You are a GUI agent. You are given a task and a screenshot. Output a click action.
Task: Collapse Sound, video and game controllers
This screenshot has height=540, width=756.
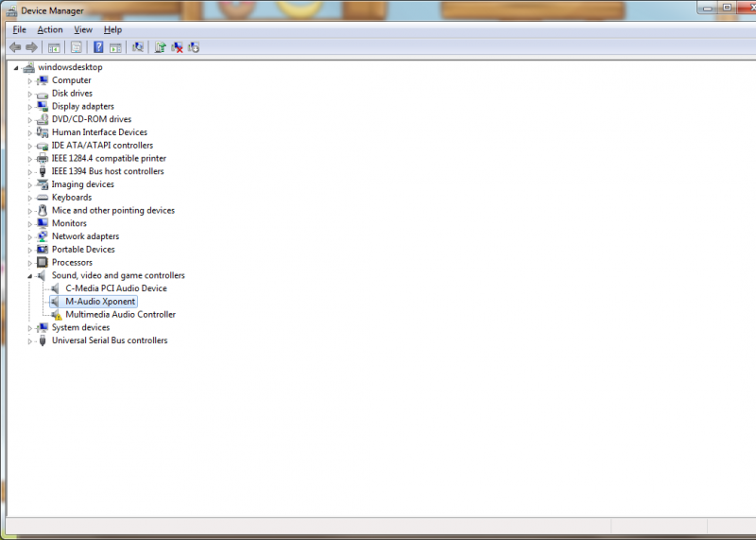point(30,276)
